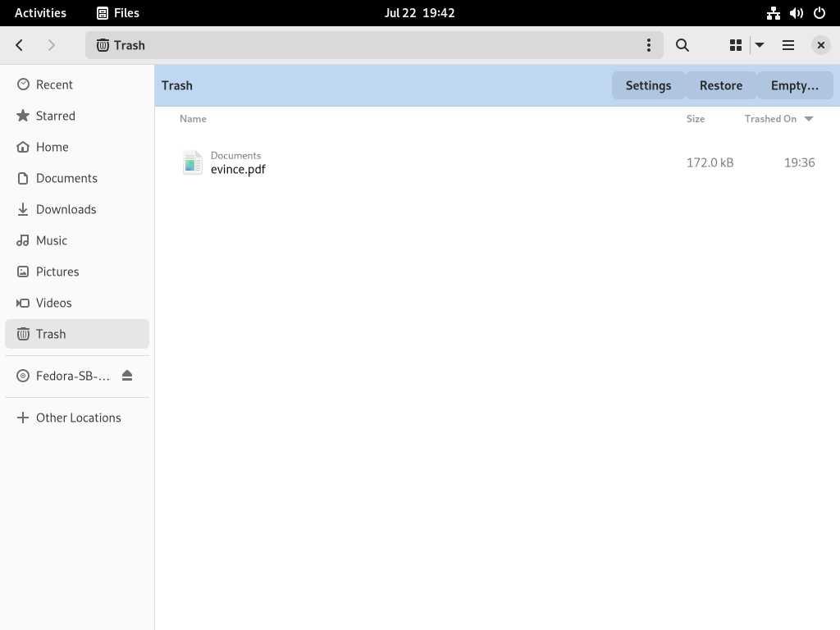Open Starred in the sidebar
This screenshot has height=630, width=840.
point(77,116)
